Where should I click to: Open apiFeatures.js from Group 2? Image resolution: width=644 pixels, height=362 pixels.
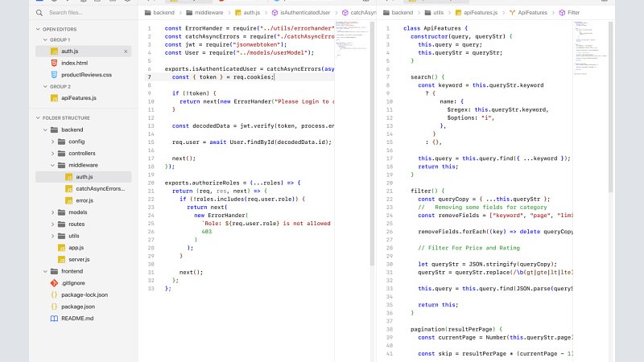pos(79,98)
